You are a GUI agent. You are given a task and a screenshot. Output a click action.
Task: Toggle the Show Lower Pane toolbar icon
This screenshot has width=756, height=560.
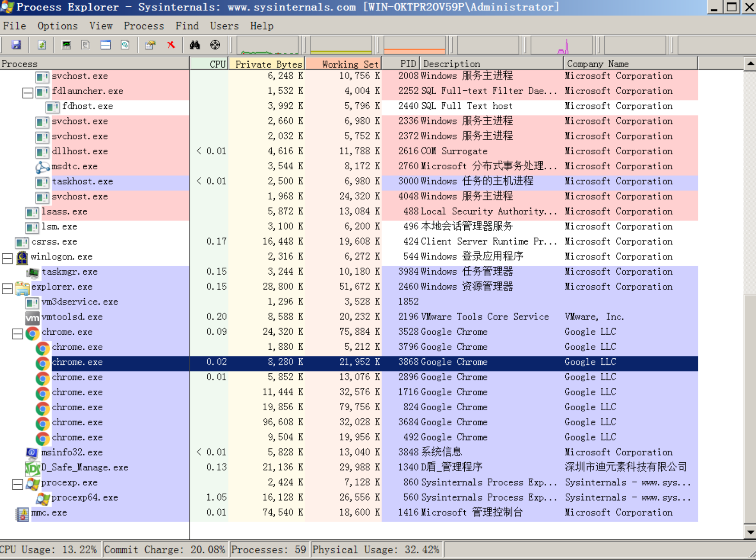pos(105,45)
